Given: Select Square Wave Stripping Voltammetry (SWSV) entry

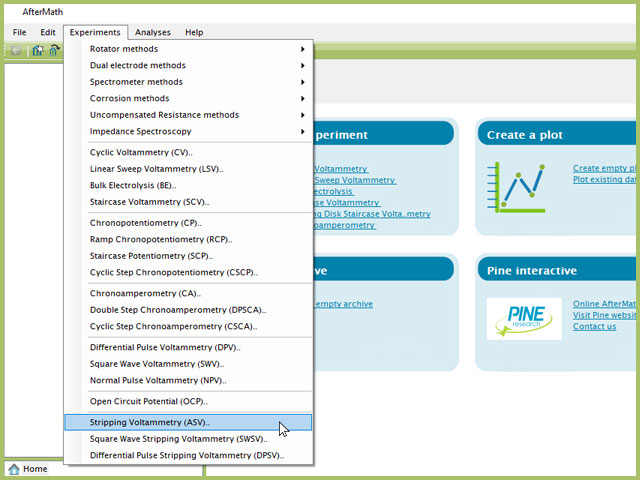Looking at the screenshot, I should (x=188, y=439).
